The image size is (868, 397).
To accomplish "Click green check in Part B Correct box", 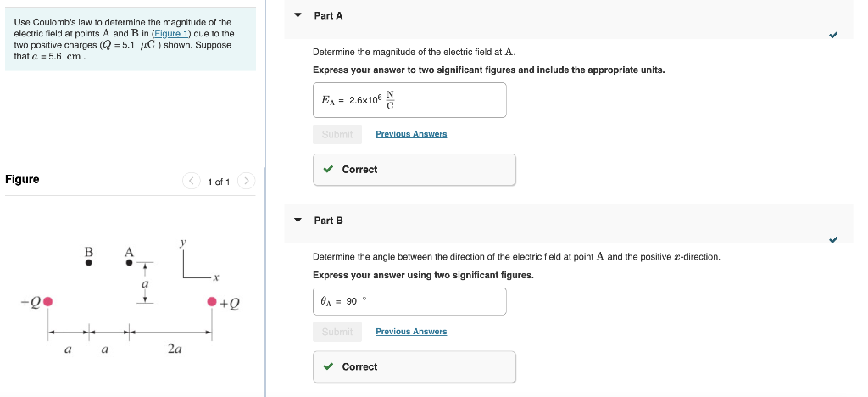I will pos(329,366).
